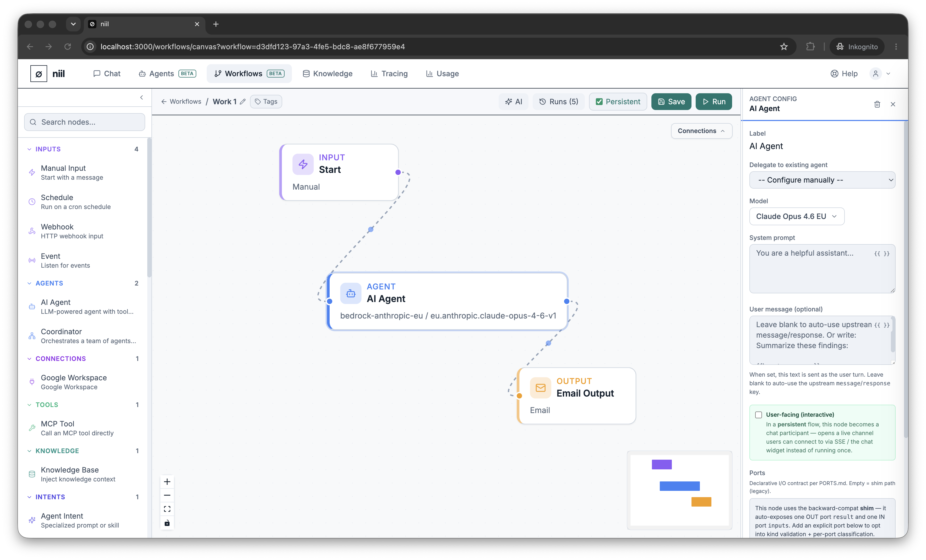Open the Runs (5) history

pos(558,101)
